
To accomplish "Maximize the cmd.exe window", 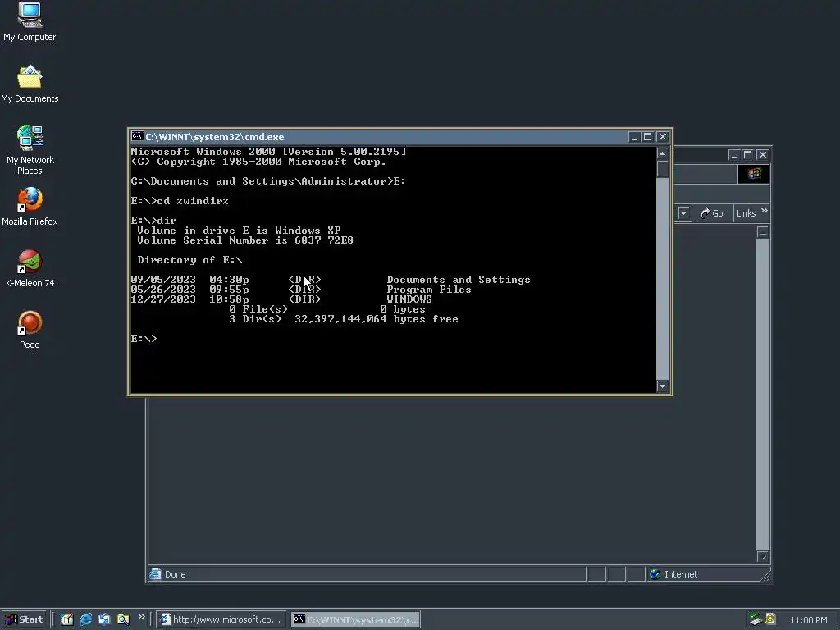I will [647, 137].
